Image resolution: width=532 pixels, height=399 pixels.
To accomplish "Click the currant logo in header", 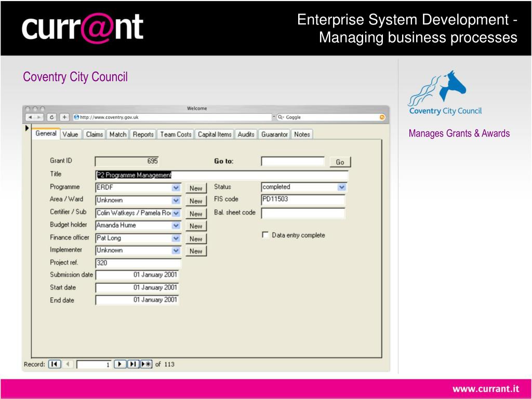I will 83,28.
